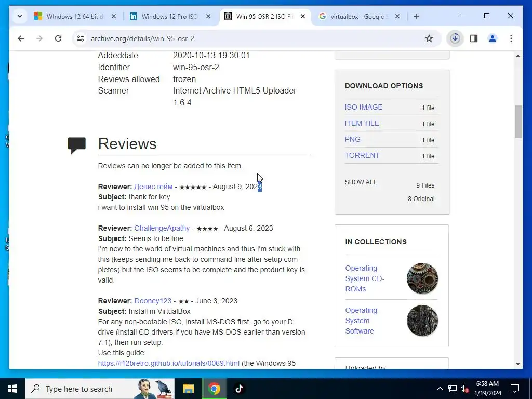This screenshot has height=399, width=532.
Task: Click the identifier value win-95-osr-2
Action: tap(196, 67)
